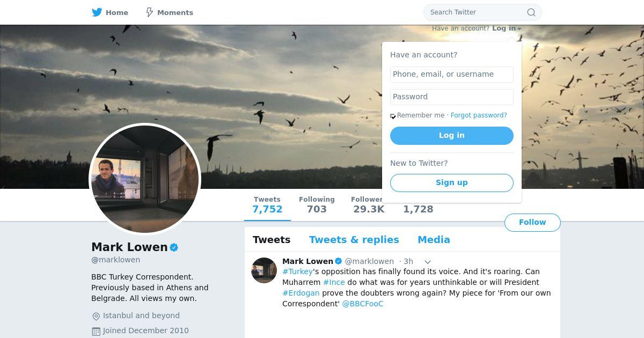Click the location pin icon near Istanbul
The width and height of the screenshot is (644, 338).
click(x=96, y=317)
